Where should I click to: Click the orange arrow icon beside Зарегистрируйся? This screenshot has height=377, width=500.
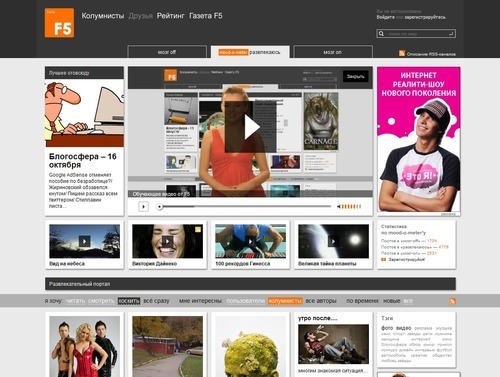pyautogui.click(x=384, y=259)
